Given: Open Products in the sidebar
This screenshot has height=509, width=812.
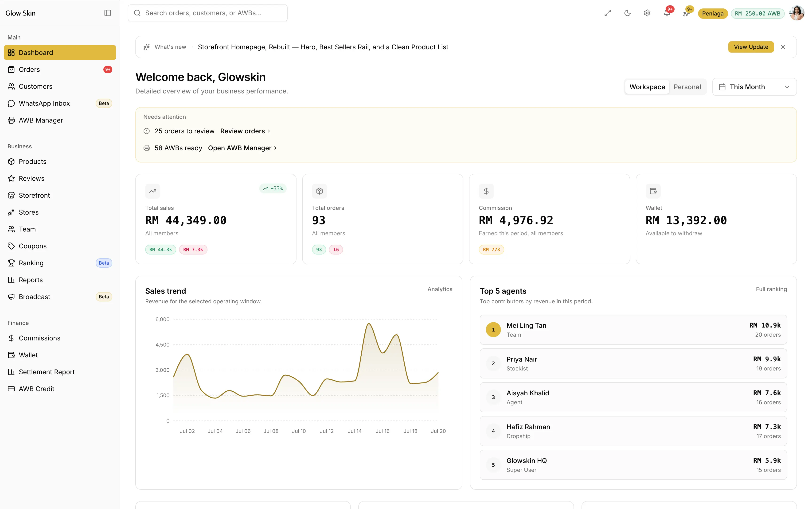Looking at the screenshot, I should (60, 162).
